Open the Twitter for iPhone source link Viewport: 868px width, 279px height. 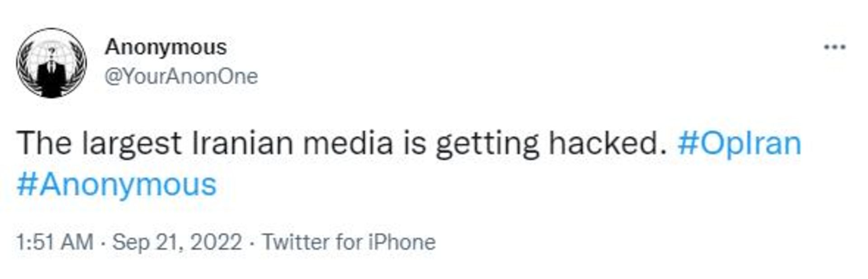349,242
